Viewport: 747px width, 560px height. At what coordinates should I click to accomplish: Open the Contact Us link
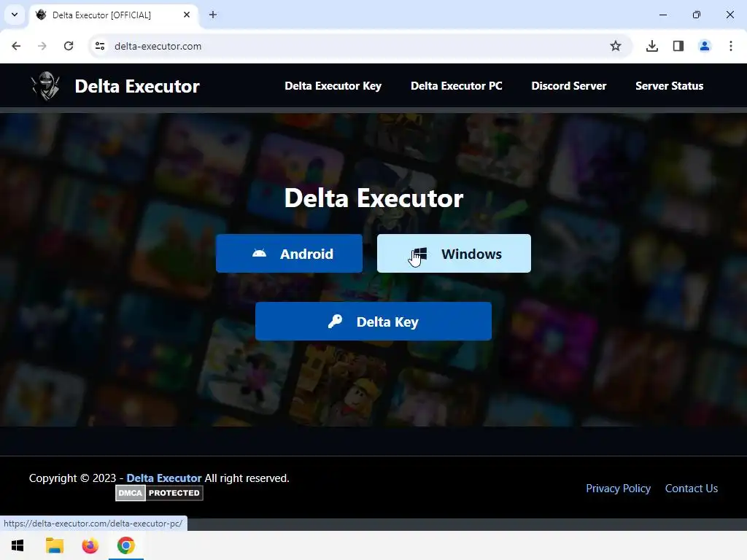point(692,489)
